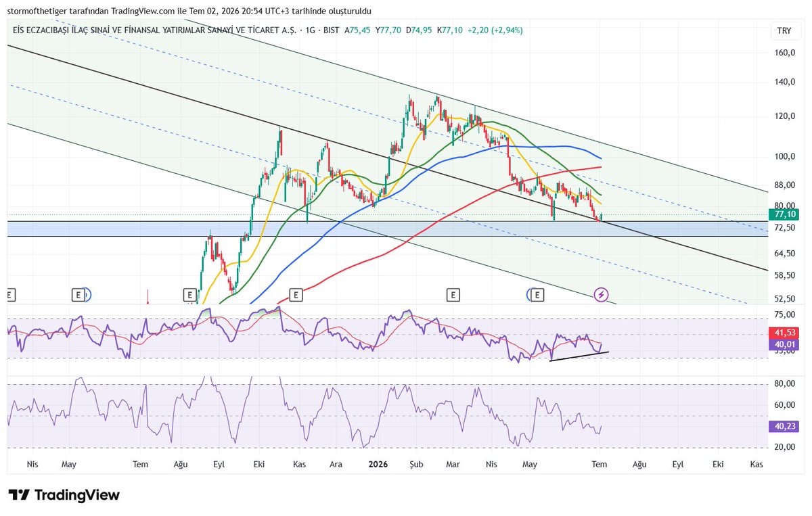The image size is (812, 516).
Task: Click the 100,0 price axis label
Action: pyautogui.click(x=785, y=156)
